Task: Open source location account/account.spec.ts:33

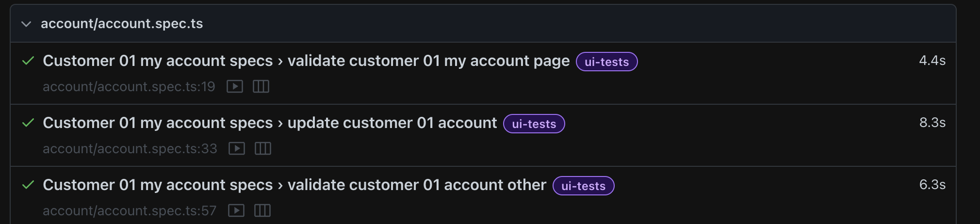Action: [130, 149]
